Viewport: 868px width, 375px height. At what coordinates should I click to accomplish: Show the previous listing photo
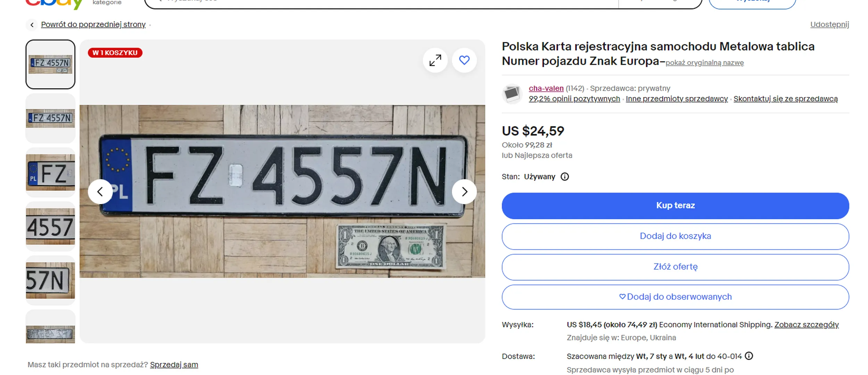pos(100,191)
